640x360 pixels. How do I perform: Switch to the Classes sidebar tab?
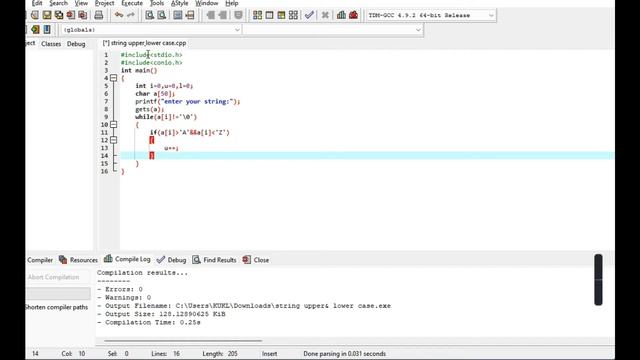51,44
